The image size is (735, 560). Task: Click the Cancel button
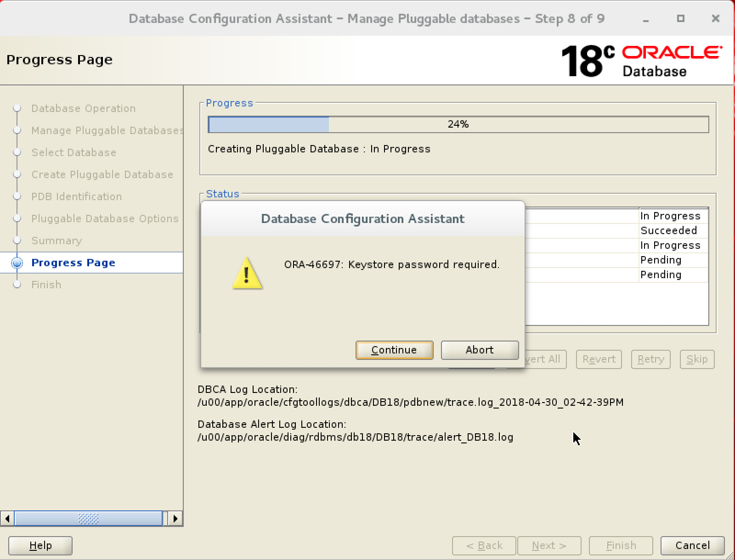point(692,545)
